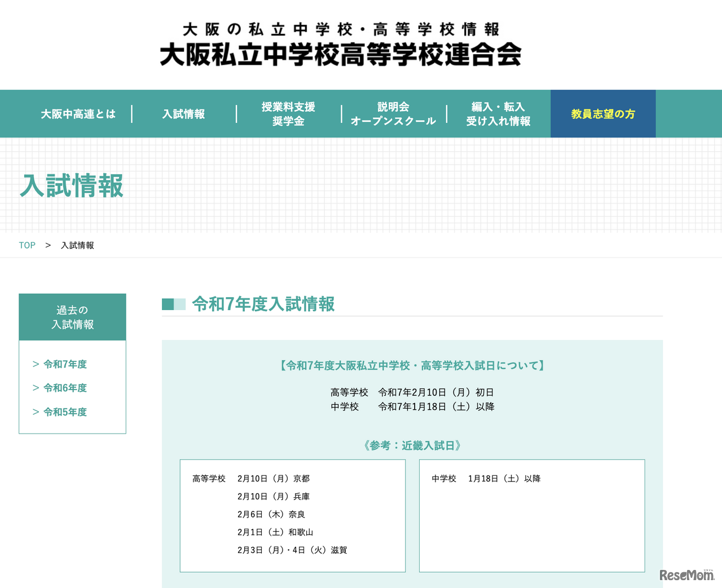Image resolution: width=722 pixels, height=588 pixels.
Task: Click the 過去の入試情報 sidebar header
Action: 72,317
